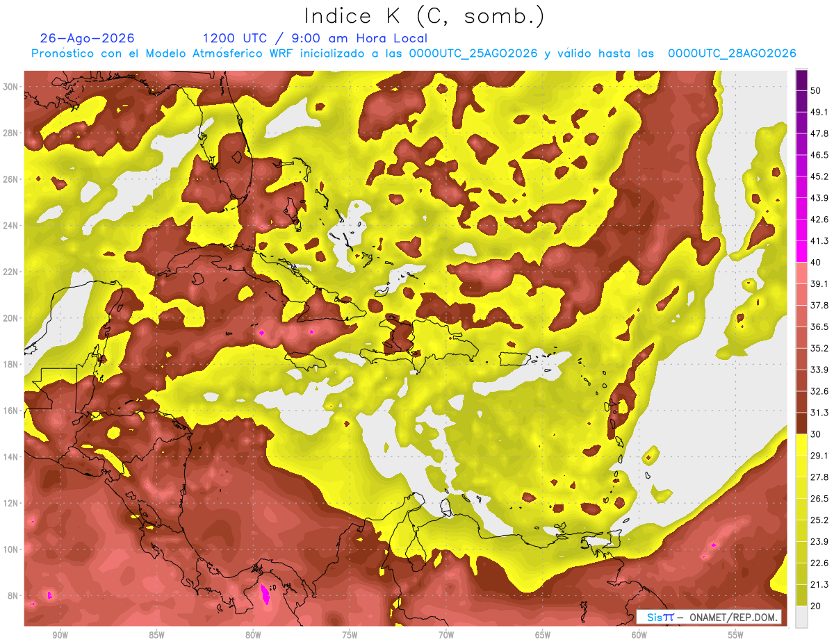Click the colorbar value 47.8
The height and width of the screenshot is (644, 834).
[819, 133]
